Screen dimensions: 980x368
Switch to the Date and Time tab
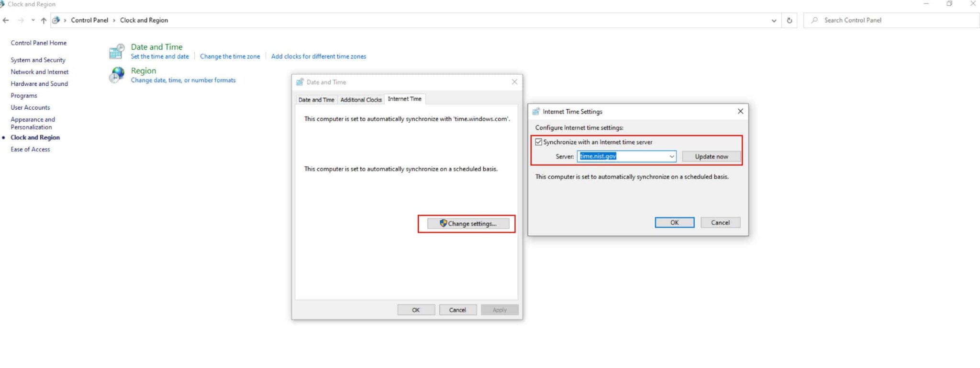coord(316,100)
